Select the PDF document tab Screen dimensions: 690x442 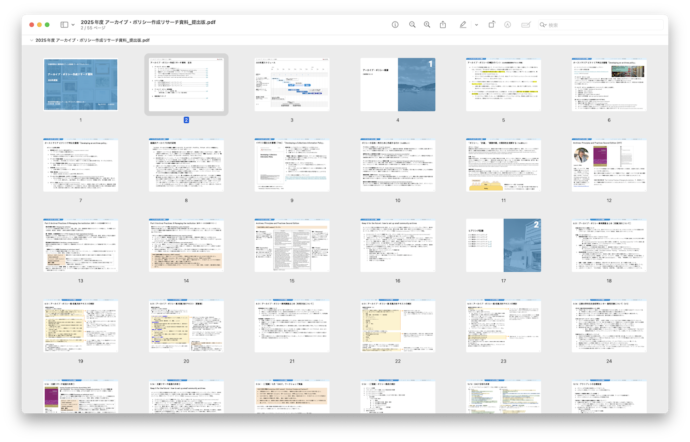coord(92,41)
